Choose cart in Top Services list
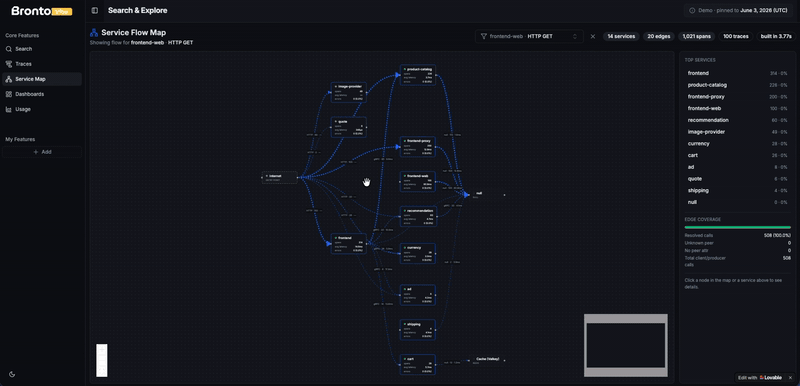The width and height of the screenshot is (800, 386). [737, 156]
